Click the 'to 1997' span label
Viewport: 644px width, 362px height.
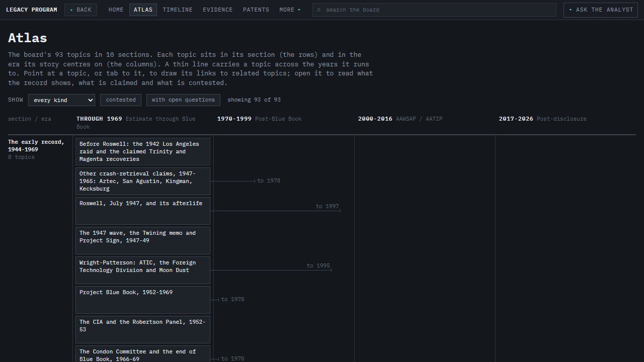[x=328, y=206]
